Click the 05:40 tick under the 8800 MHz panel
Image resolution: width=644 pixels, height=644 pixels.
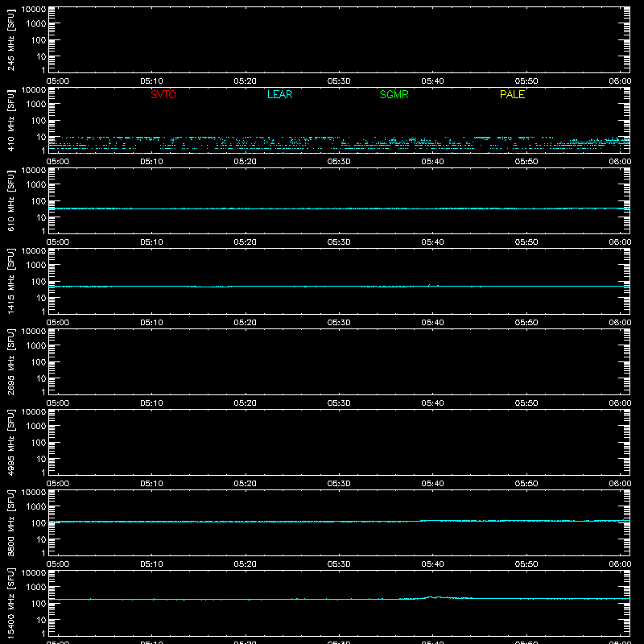[432, 564]
